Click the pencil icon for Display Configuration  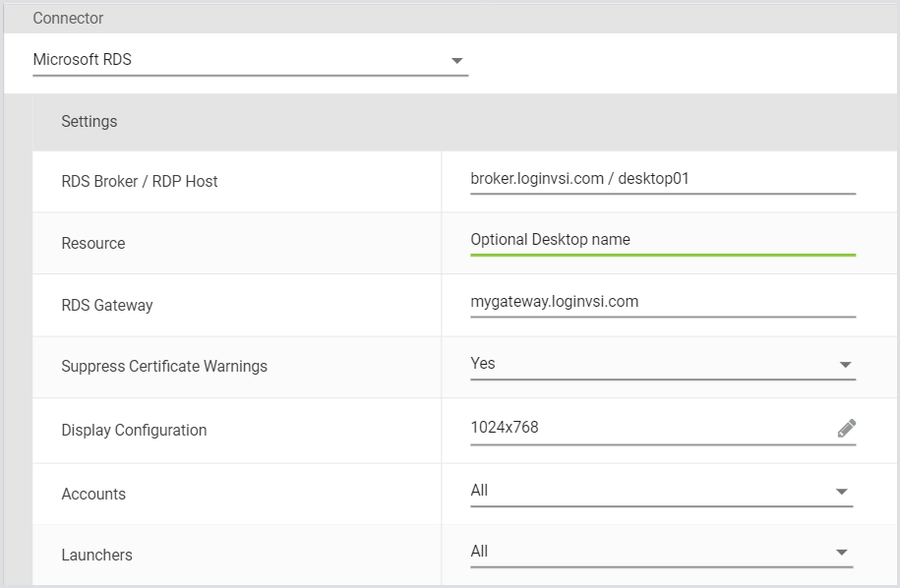coord(846,428)
